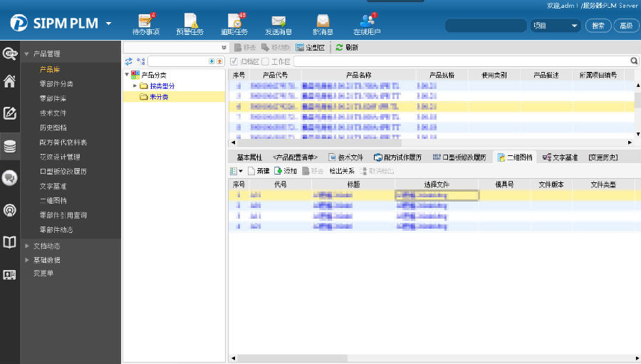Click the database stack sidebar icon
This screenshot has width=641, height=364.
click(x=9, y=146)
